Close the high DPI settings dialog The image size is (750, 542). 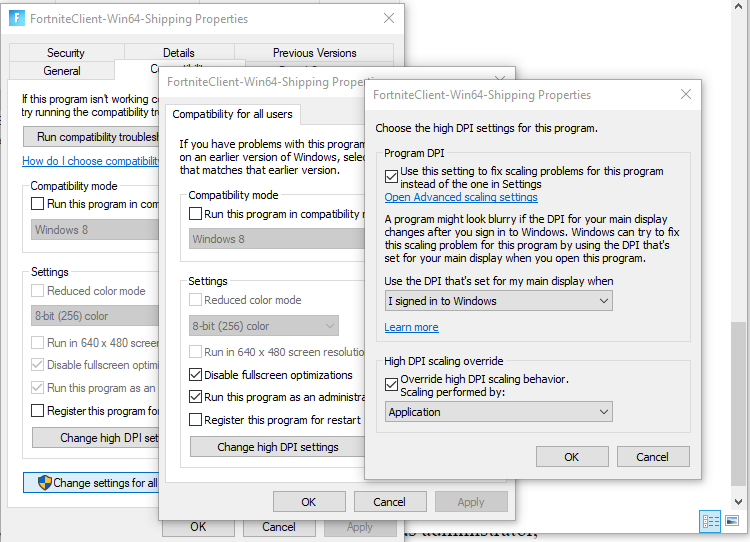[x=686, y=94]
